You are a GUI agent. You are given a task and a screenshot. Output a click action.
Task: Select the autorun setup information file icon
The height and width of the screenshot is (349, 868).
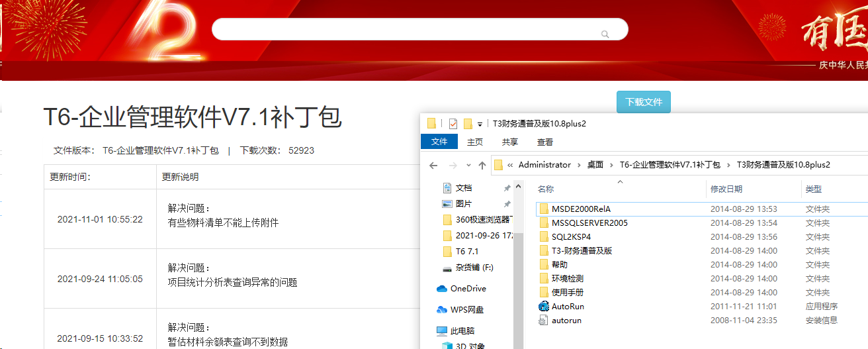coord(544,321)
